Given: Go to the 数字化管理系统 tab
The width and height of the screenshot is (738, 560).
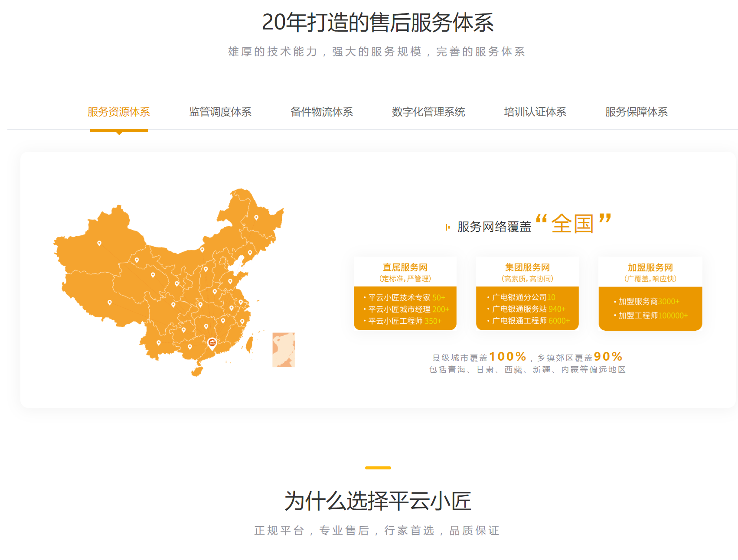Looking at the screenshot, I should [x=428, y=112].
